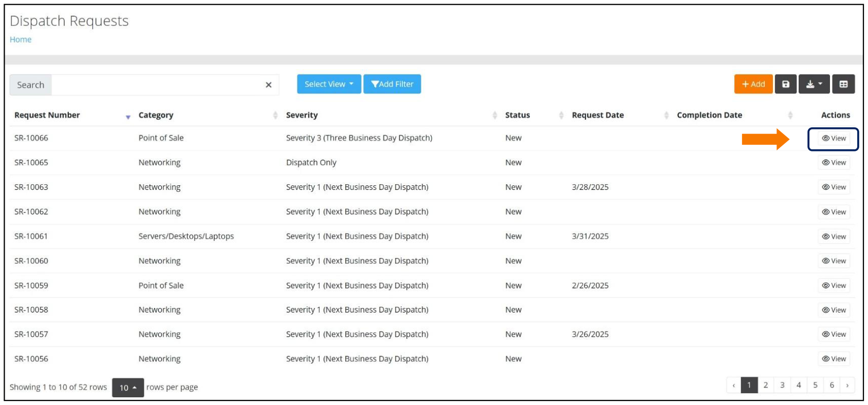Click Point of Sale in SR-10059 row
This screenshot has height=405, width=868.
click(161, 285)
